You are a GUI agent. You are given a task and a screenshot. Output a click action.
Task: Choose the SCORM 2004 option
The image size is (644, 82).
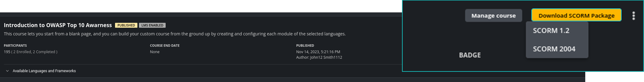(x=554, y=49)
